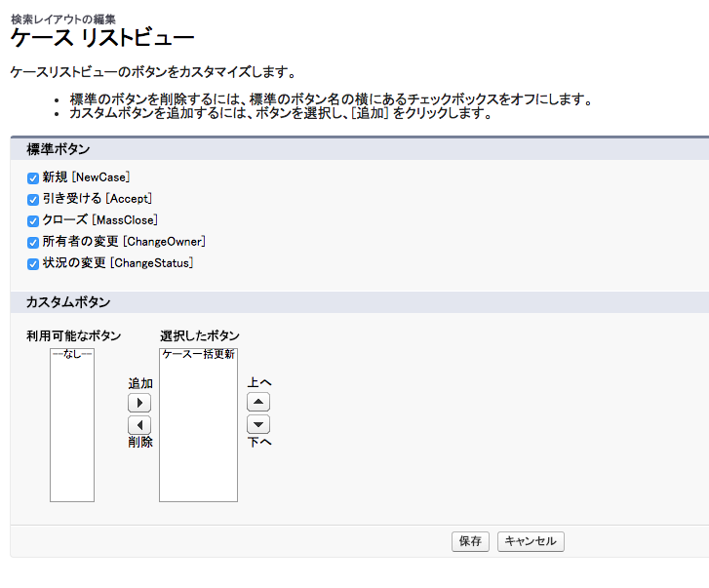Viewport: 709px width, 588px height.
Task: Click the 標準ボタン section header
Action: click(58, 149)
